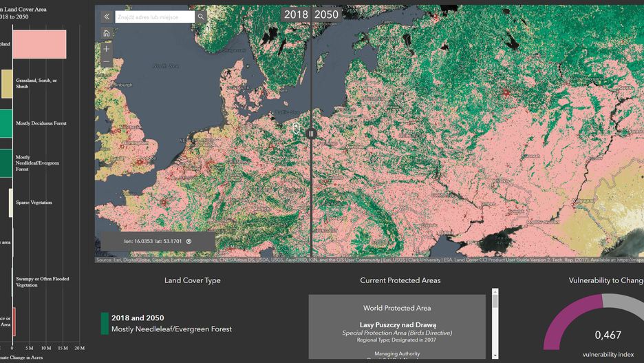Image resolution: width=644 pixels, height=363 pixels.
Task: Zoom out on the map
Action: tap(107, 62)
